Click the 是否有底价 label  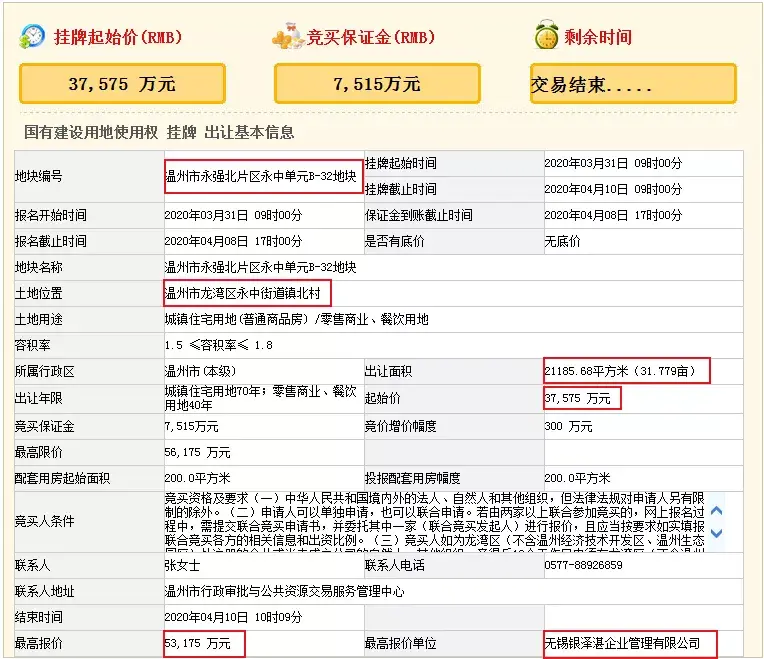(394, 241)
